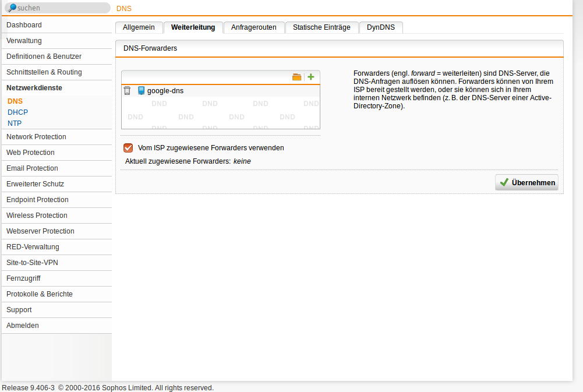Click the magnifier icon in search field

13,8
